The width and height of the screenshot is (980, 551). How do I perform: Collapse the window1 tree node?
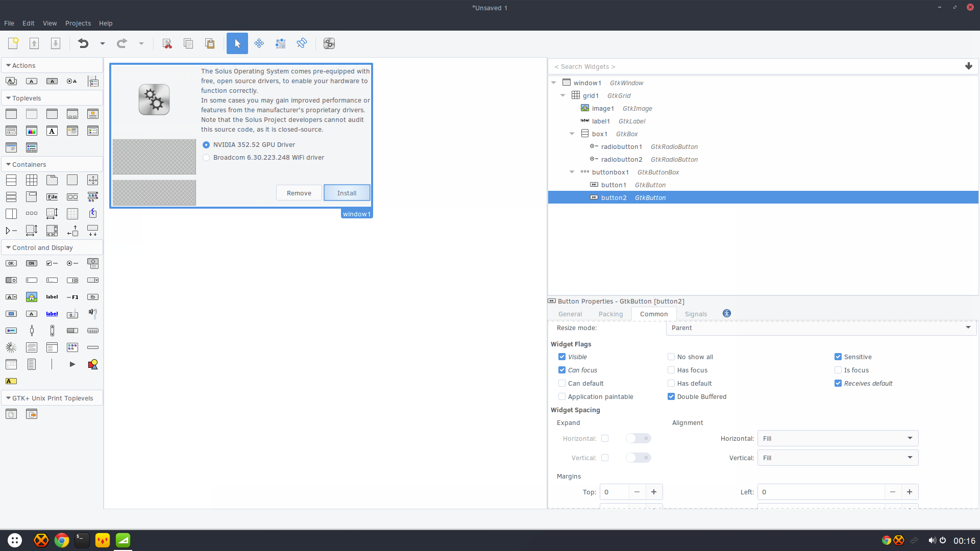(x=554, y=83)
